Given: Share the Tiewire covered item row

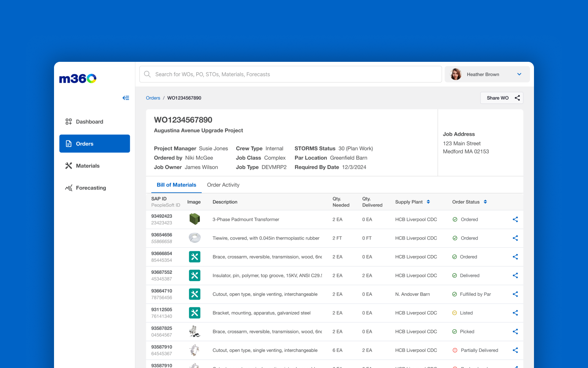Looking at the screenshot, I should tap(515, 238).
